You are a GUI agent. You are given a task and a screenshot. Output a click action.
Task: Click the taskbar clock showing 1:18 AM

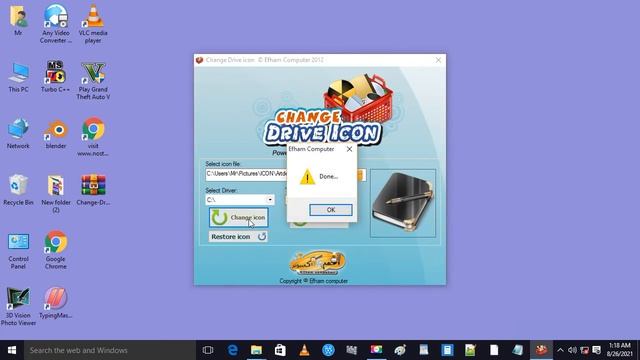[619, 350]
